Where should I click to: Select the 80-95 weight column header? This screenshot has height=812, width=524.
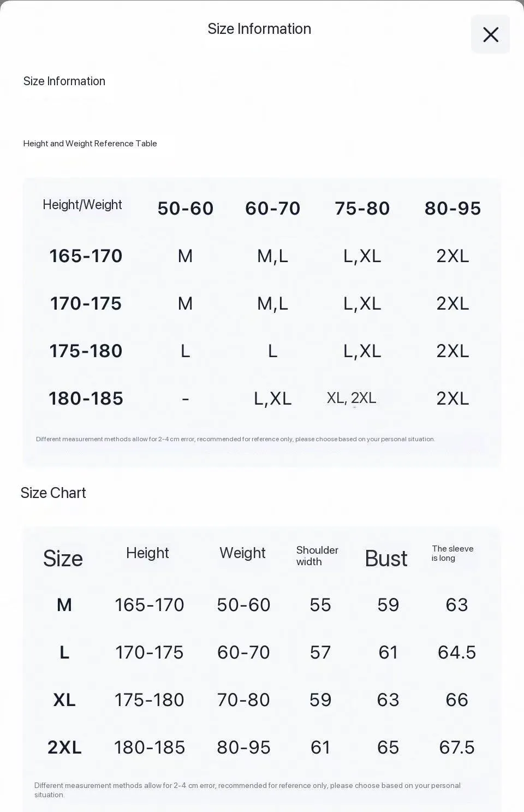pos(452,208)
